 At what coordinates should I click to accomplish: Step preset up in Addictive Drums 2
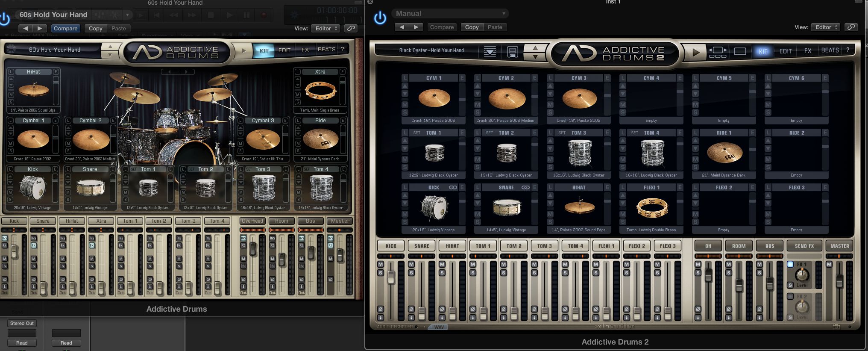[x=535, y=48]
